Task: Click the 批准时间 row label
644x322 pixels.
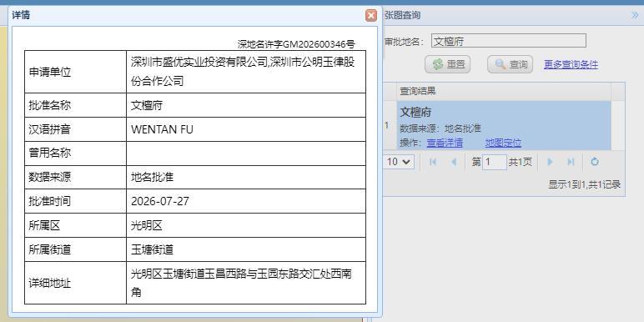Action: pyautogui.click(x=50, y=201)
